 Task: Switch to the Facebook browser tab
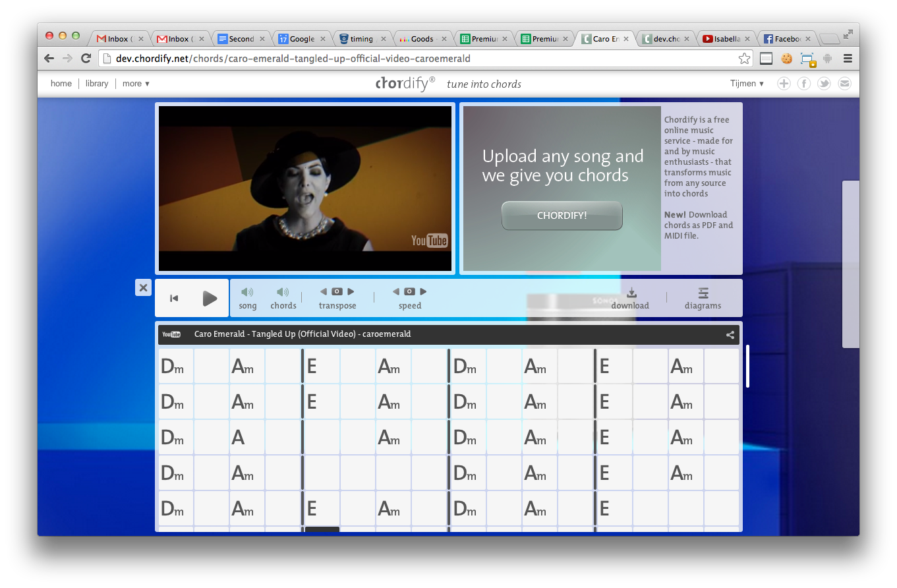click(x=788, y=39)
